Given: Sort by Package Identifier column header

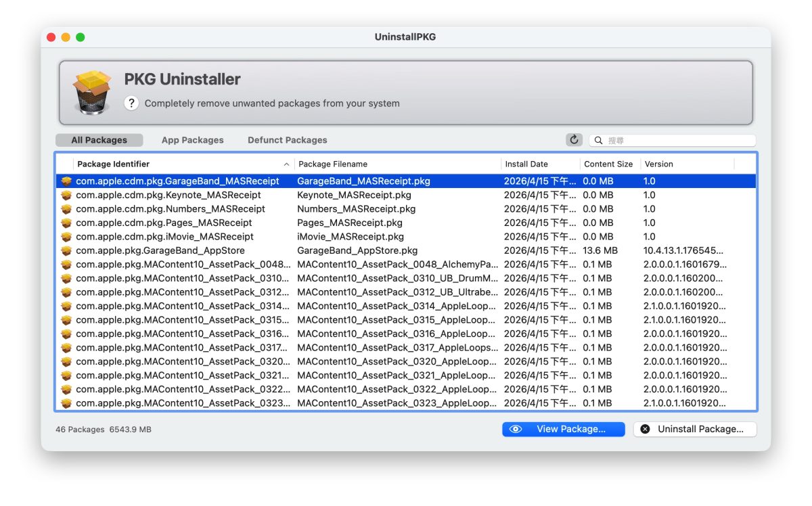Looking at the screenshot, I should point(183,164).
